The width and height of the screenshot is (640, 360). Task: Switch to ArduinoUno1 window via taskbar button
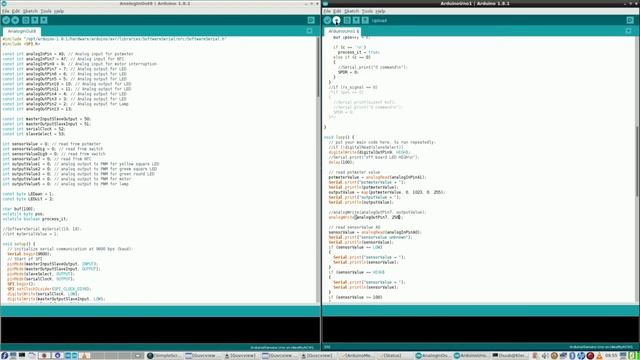pos(472,356)
